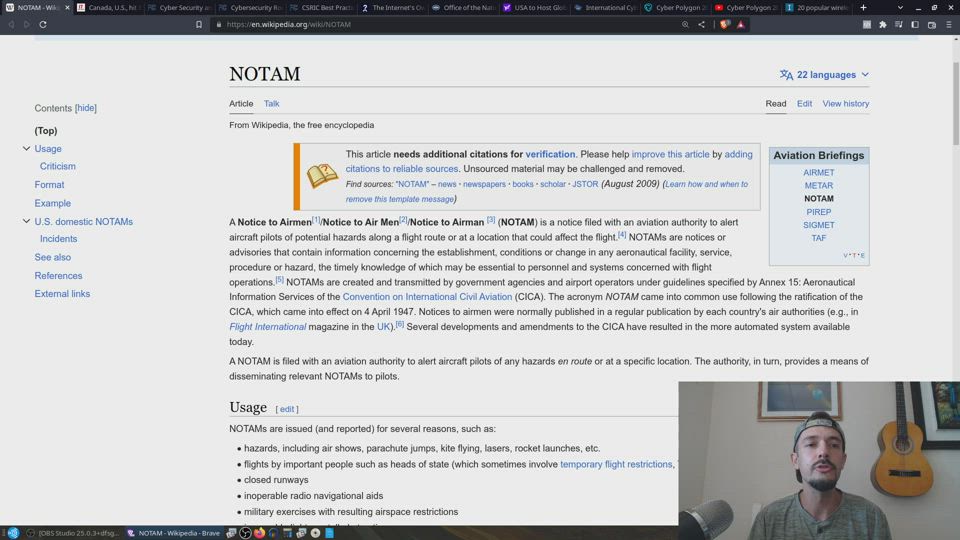This screenshot has height=540, width=960.
Task: Collapse the Usage section in contents
Action: tap(26, 149)
